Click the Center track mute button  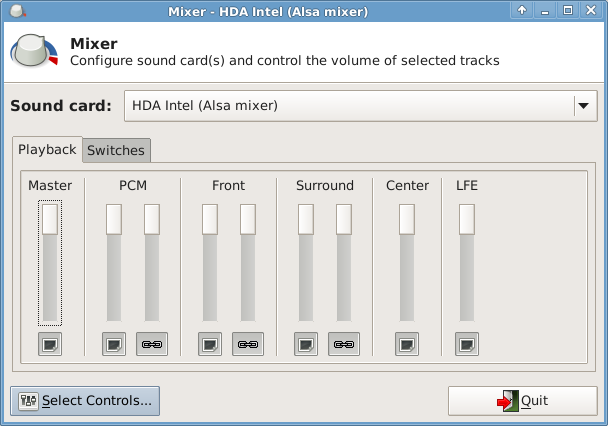pos(407,345)
